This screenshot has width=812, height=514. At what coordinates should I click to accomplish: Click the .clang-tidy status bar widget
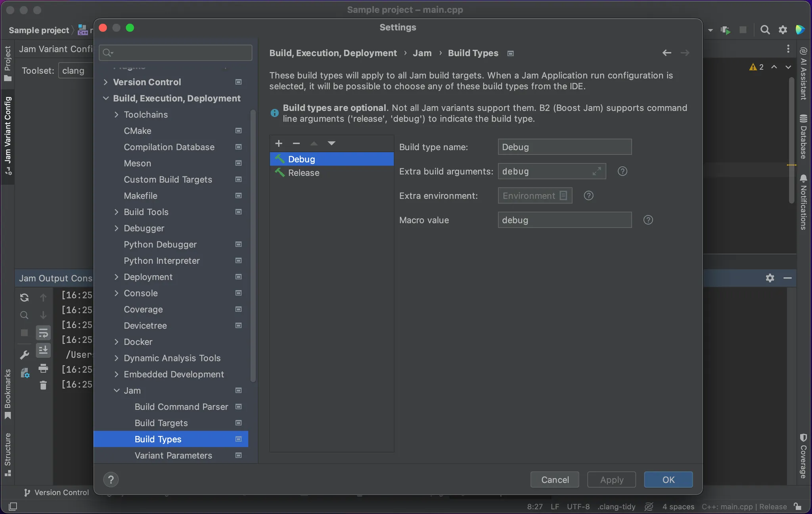tap(616, 506)
